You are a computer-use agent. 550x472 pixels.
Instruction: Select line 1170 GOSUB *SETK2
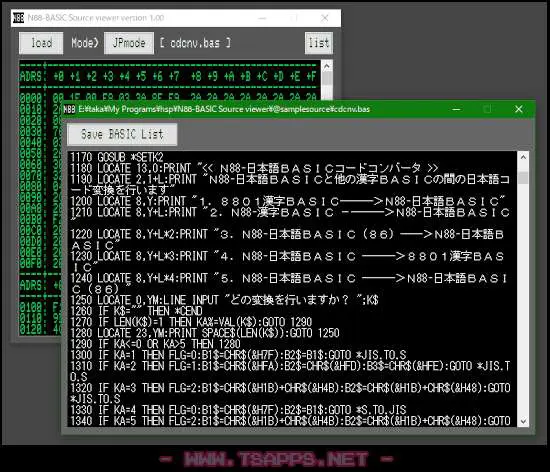tap(117, 157)
